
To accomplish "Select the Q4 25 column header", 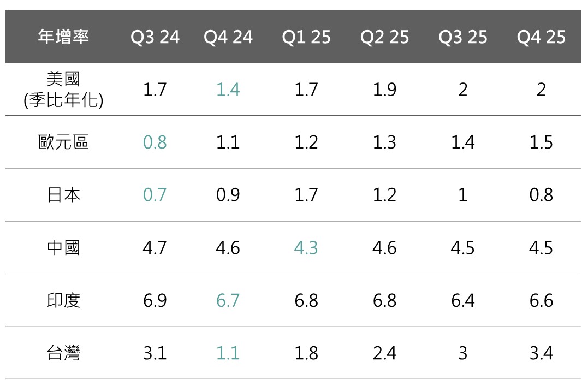I will click(541, 37).
